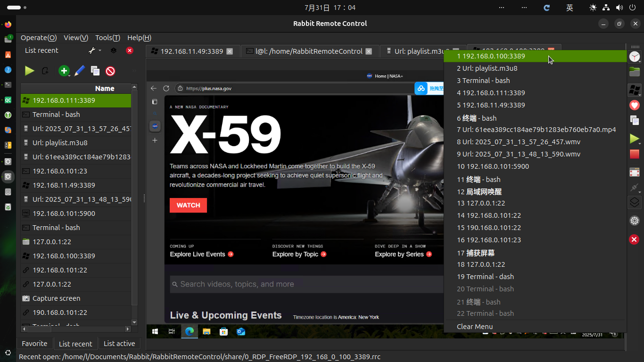The image size is (644, 362).
Task: Open recent list via the clock icon
Action: click(635, 56)
